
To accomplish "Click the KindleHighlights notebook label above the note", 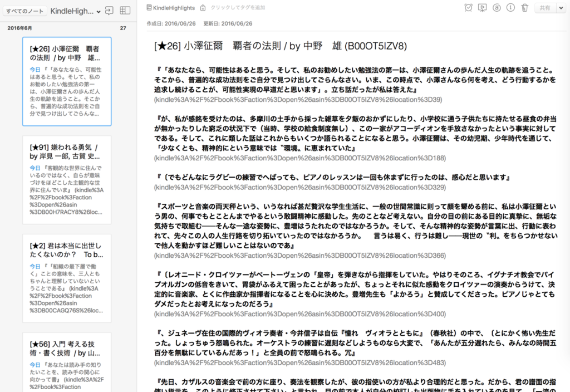I will coord(170,8).
